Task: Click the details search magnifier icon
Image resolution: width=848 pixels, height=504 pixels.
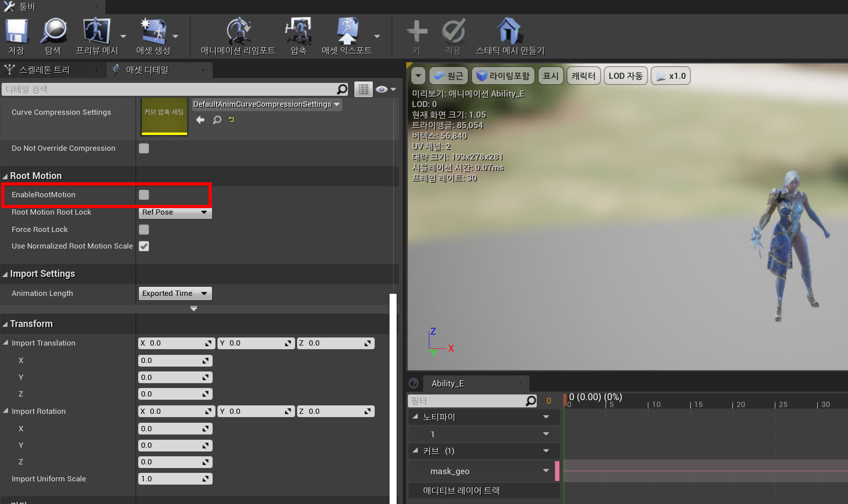Action: pyautogui.click(x=342, y=89)
